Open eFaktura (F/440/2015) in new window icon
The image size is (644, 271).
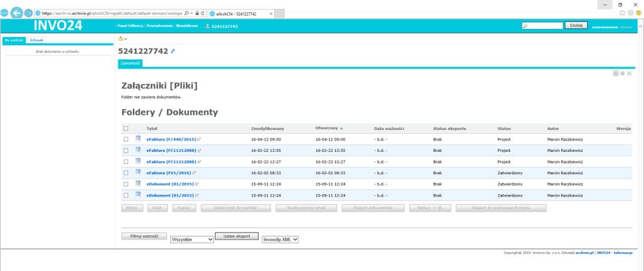click(x=199, y=139)
